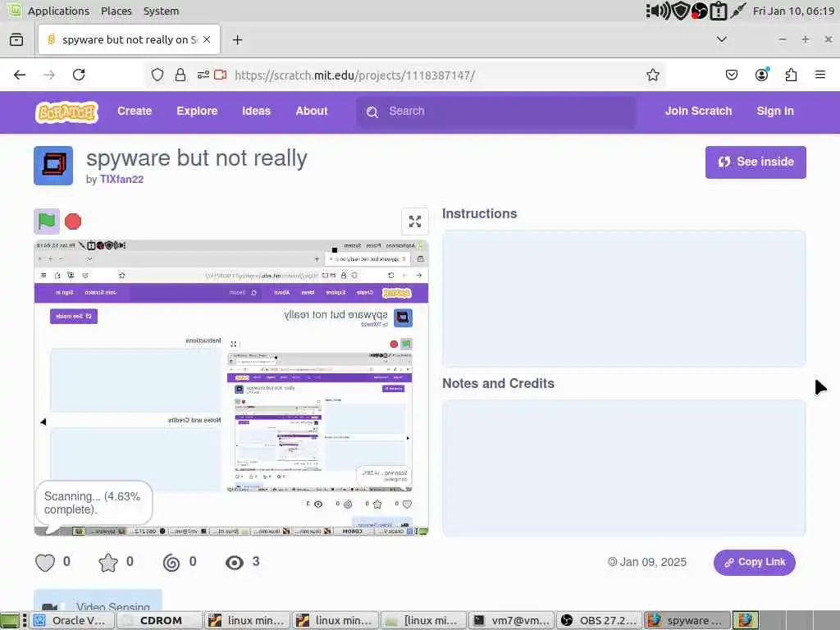Focus the Scratch Search field
This screenshot has height=630, width=840.
pos(496,112)
